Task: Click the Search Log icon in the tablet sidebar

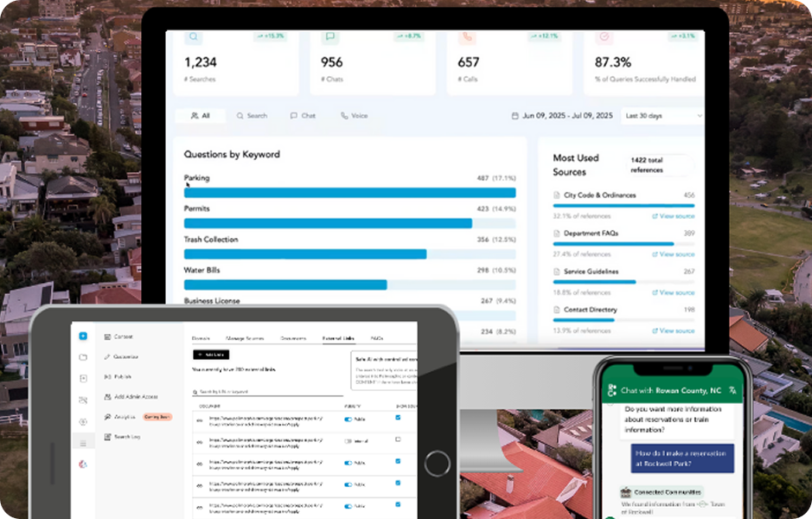Action: pos(107,437)
